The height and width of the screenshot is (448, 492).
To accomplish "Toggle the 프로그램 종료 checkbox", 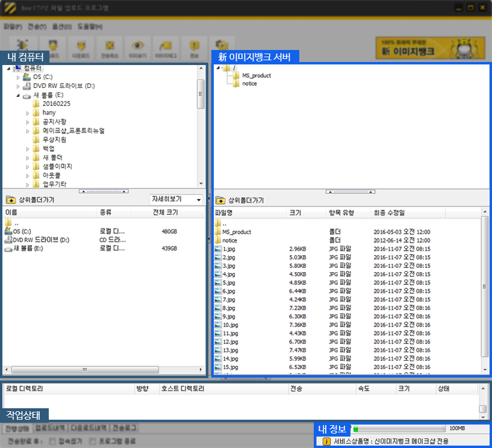I will [93, 441].
